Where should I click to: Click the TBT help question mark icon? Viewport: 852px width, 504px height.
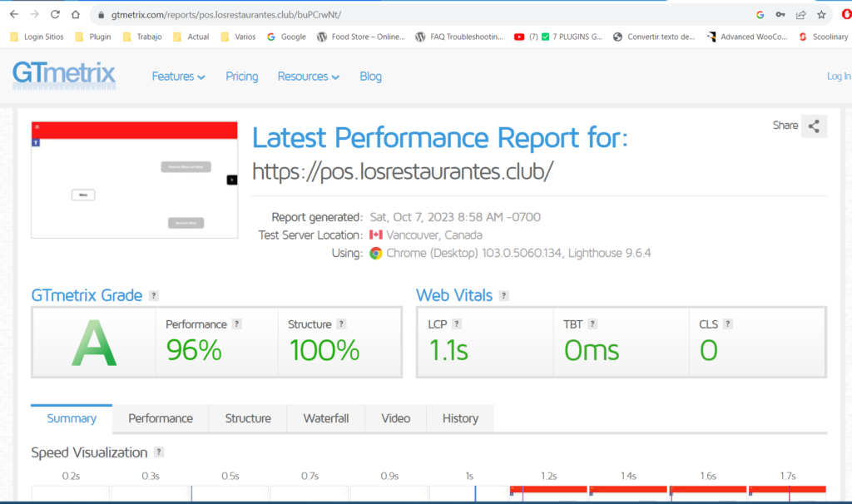coord(592,324)
